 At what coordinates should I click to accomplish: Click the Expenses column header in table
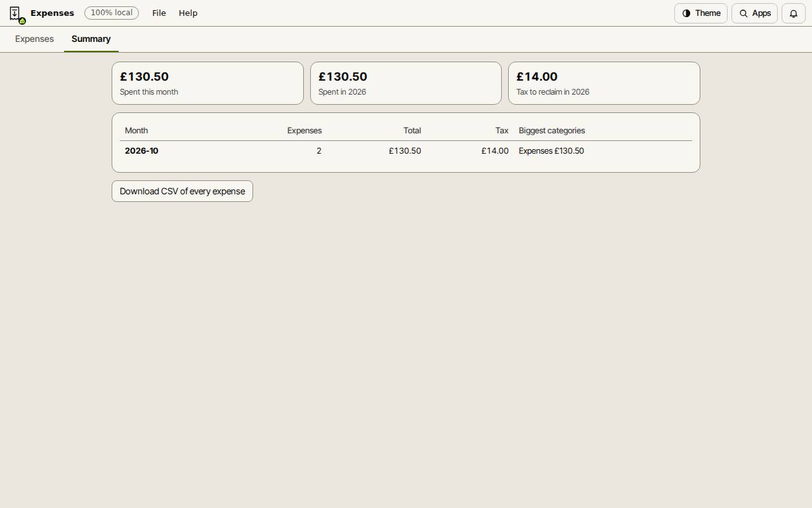point(304,130)
